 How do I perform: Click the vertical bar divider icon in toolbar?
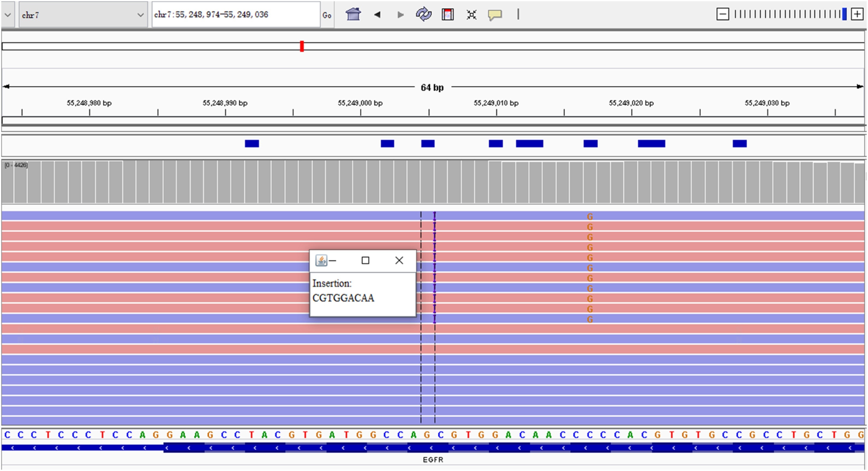pyautogui.click(x=518, y=14)
